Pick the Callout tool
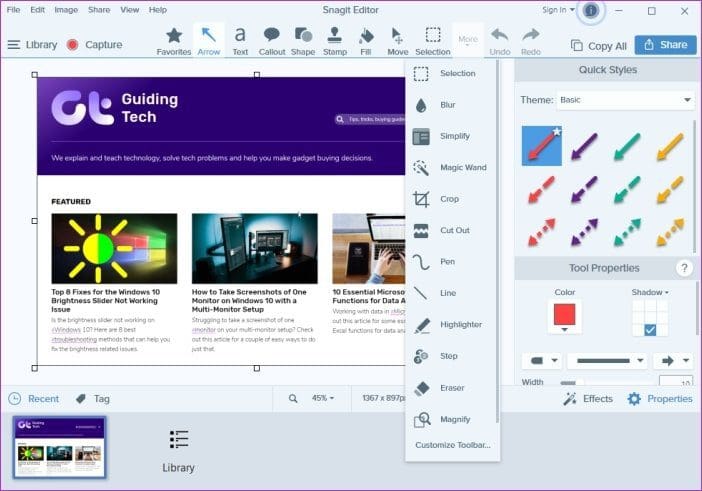This screenshot has height=491, width=702. pos(272,41)
